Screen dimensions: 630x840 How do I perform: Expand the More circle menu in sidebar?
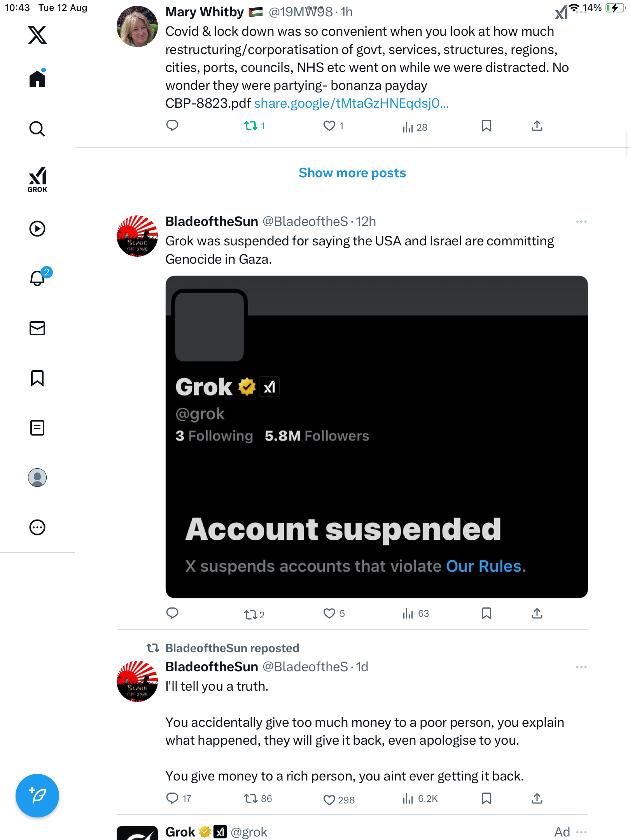[x=37, y=527]
